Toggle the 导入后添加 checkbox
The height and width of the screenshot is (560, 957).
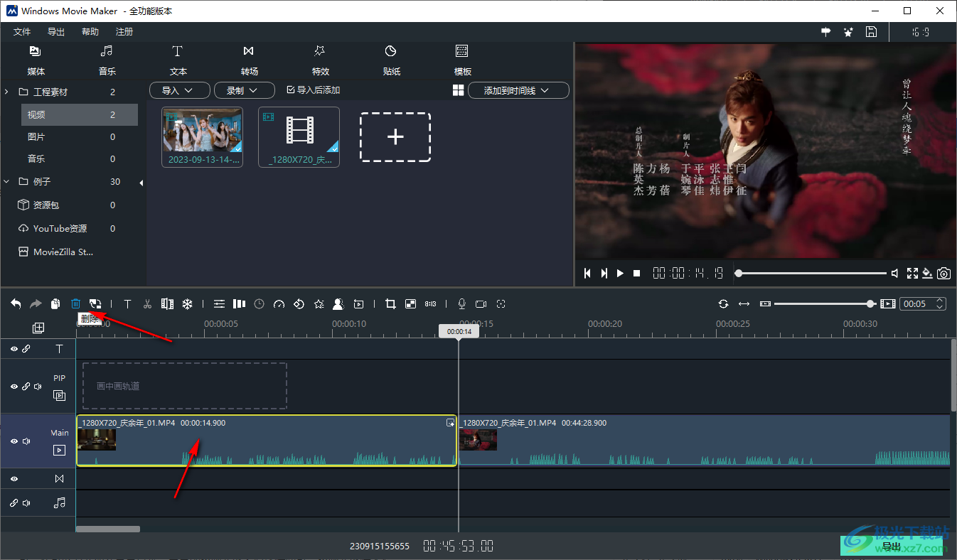tap(291, 90)
